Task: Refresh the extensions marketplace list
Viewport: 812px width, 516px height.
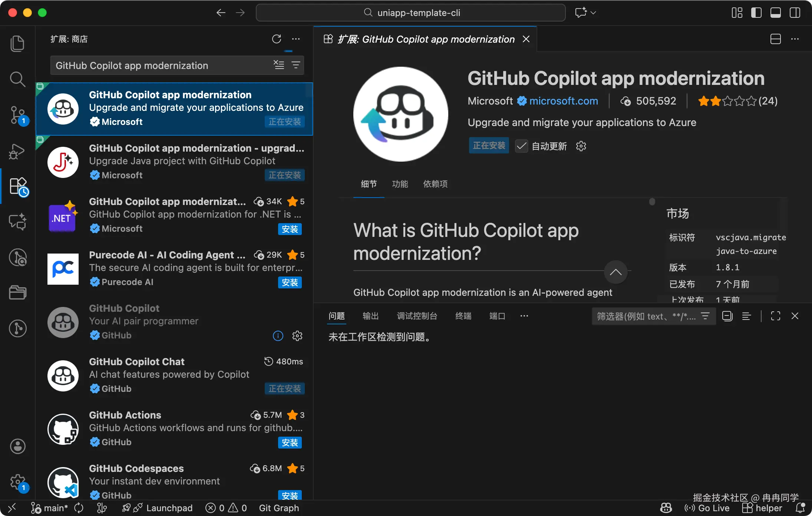Action: (x=277, y=39)
